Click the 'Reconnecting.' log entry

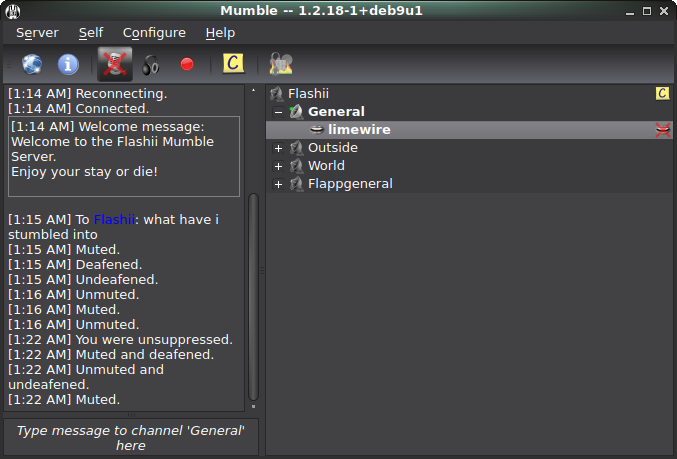[88, 94]
